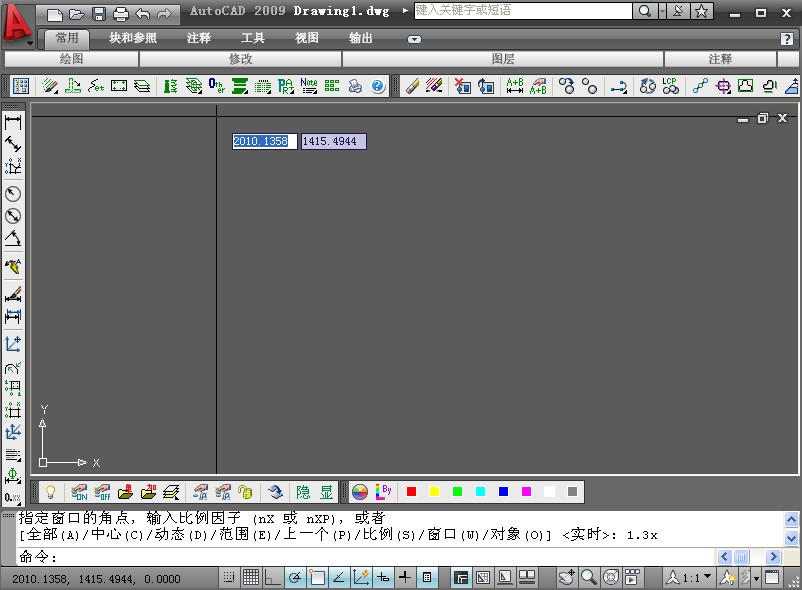Click the A+B dimension arrow icon
The width and height of the screenshot is (802, 590).
coord(515,86)
